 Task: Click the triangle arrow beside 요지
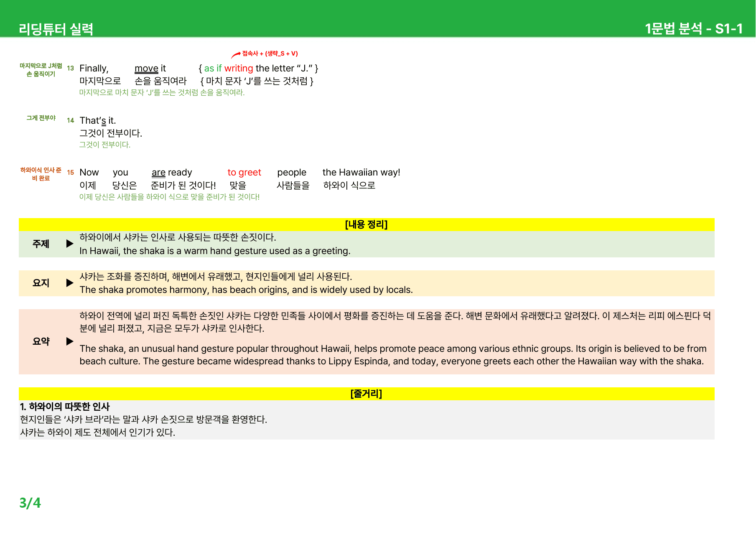tap(70, 283)
